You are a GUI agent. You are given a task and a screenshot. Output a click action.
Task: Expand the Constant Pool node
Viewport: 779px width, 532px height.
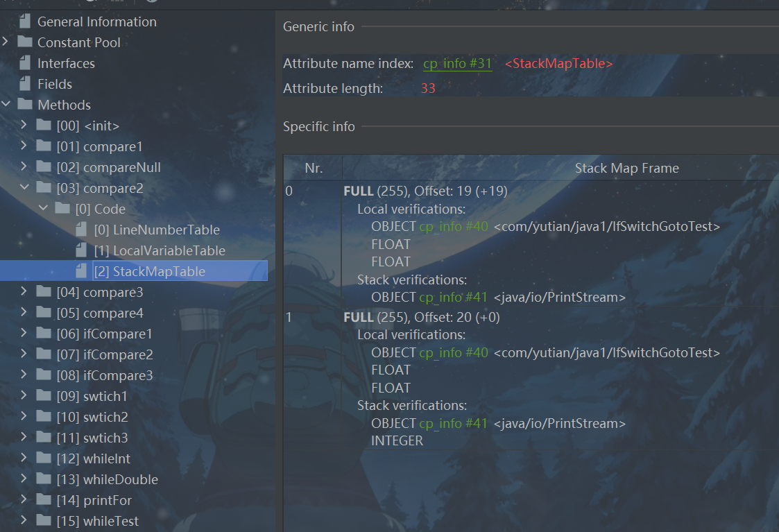[x=6, y=42]
